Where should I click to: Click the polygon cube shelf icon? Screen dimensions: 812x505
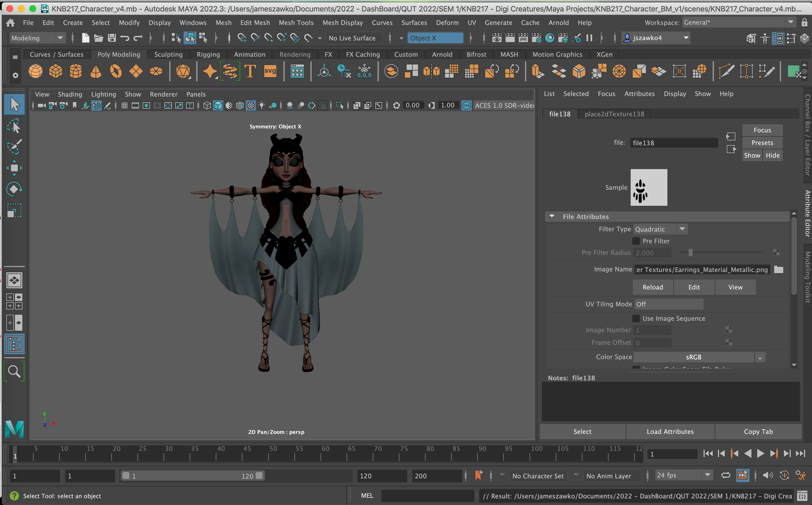[x=55, y=71]
